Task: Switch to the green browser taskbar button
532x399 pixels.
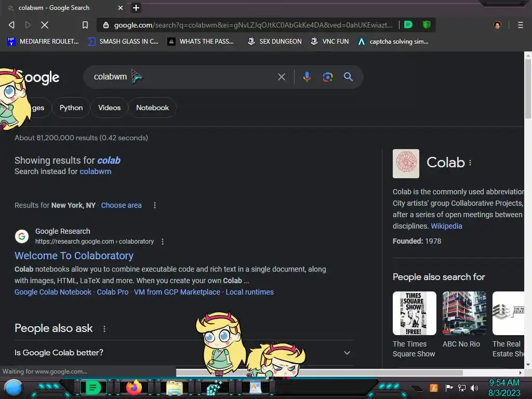Action: coord(93,388)
